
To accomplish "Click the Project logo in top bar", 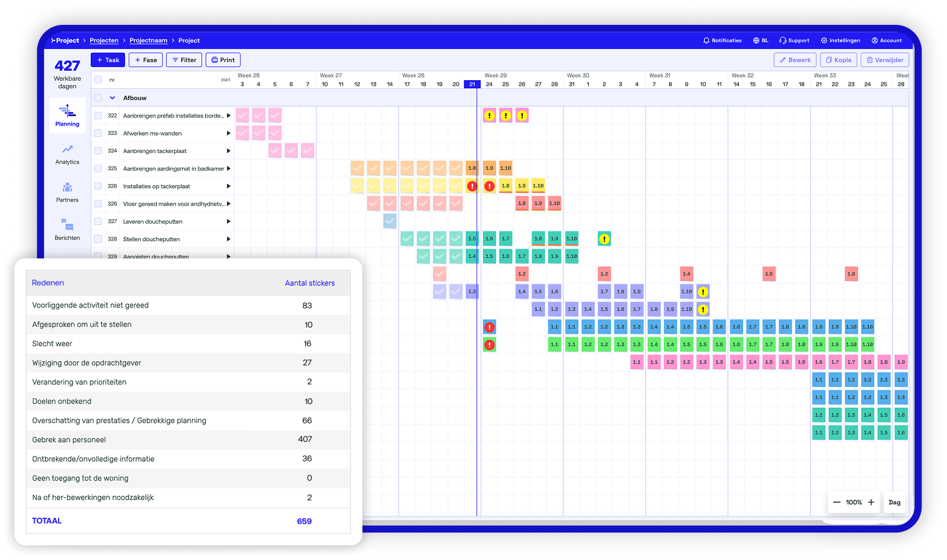I will coord(65,40).
